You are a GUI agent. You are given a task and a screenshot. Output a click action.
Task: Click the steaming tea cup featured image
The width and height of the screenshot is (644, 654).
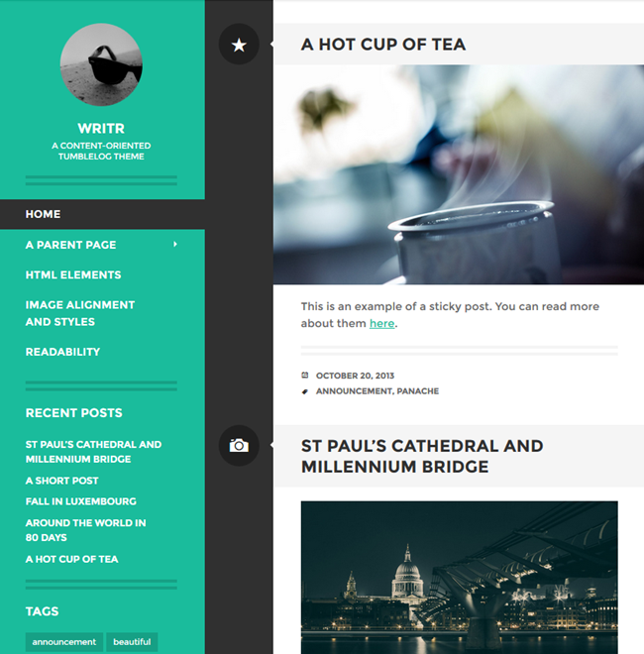[x=459, y=174]
